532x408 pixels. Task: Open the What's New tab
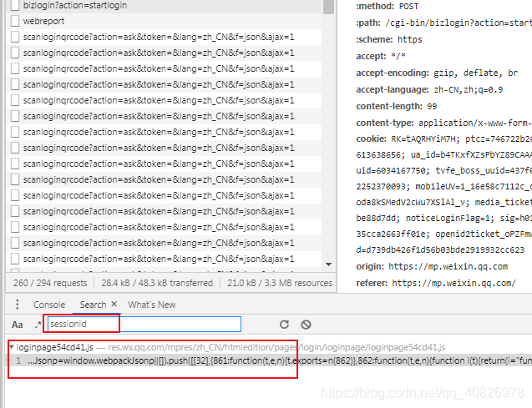click(x=152, y=305)
